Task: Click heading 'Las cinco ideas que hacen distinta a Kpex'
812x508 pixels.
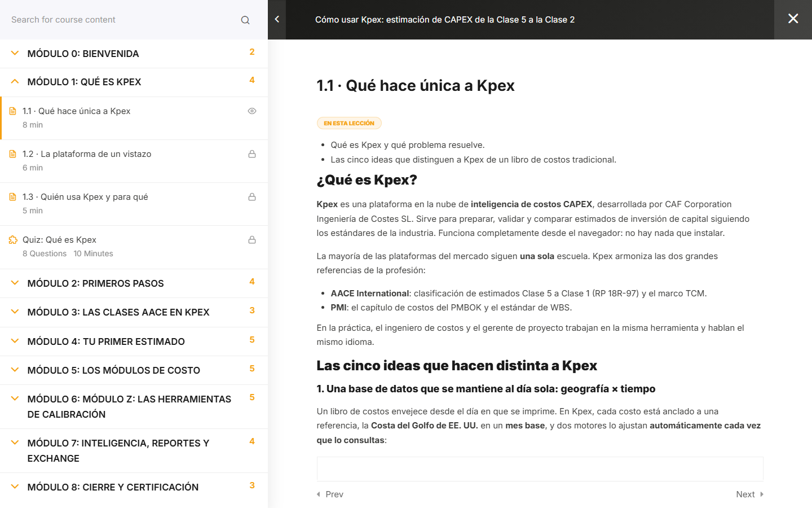Action: [x=457, y=366]
